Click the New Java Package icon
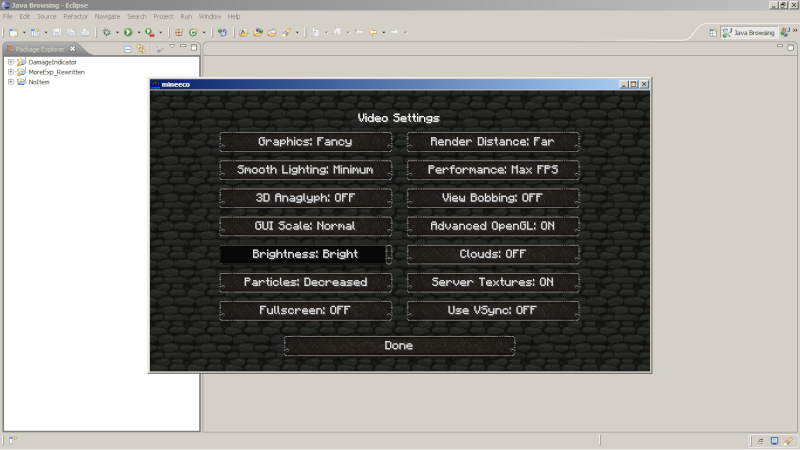This screenshot has width=800, height=450. click(179, 32)
